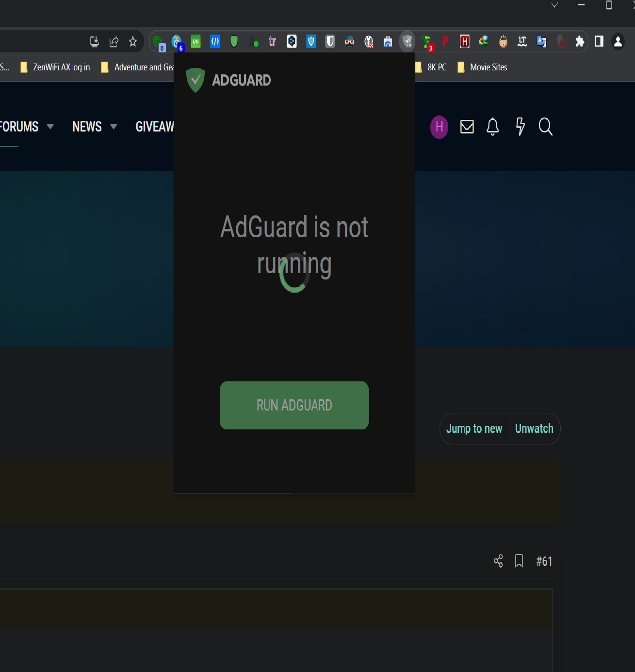Open the 8K PC bookmark folder

pyautogui.click(x=431, y=67)
